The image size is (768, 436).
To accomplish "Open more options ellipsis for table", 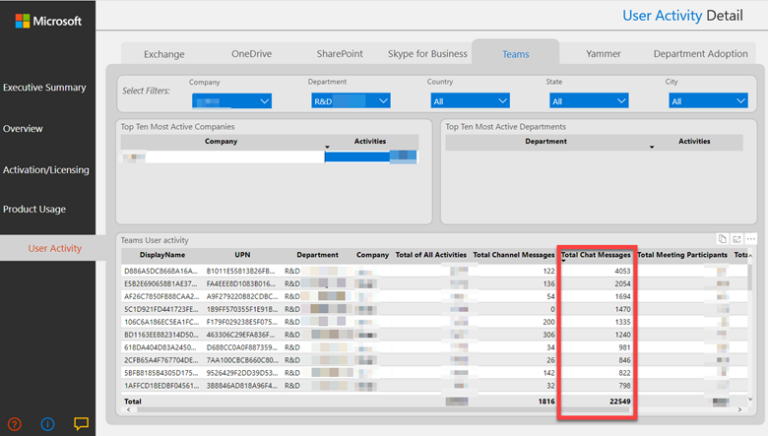I will pyautogui.click(x=751, y=238).
